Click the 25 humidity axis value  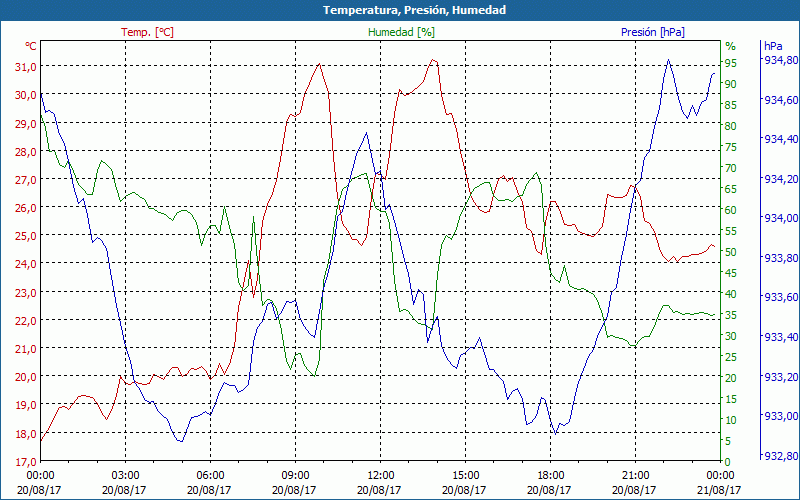tap(731, 357)
